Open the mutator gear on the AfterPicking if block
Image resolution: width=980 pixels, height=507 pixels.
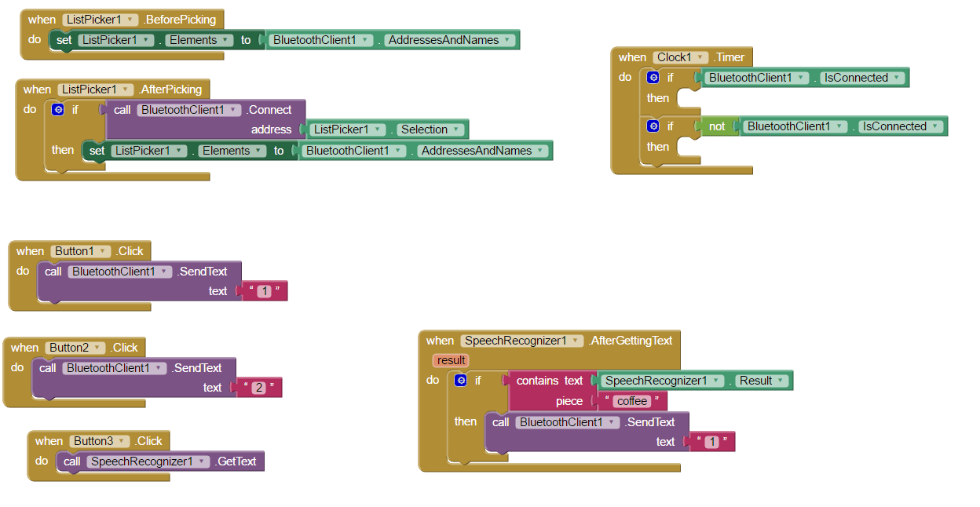tap(57, 109)
